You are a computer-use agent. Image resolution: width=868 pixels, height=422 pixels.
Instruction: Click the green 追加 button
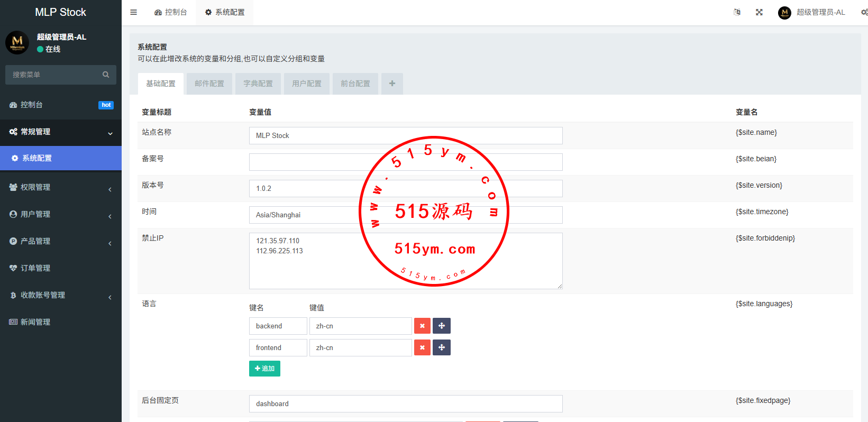pos(264,369)
